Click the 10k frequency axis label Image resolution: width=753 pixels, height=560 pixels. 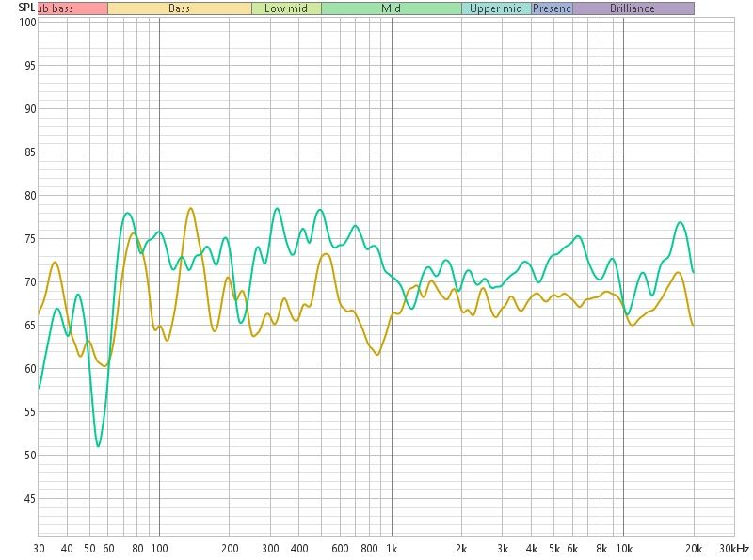coord(624,549)
